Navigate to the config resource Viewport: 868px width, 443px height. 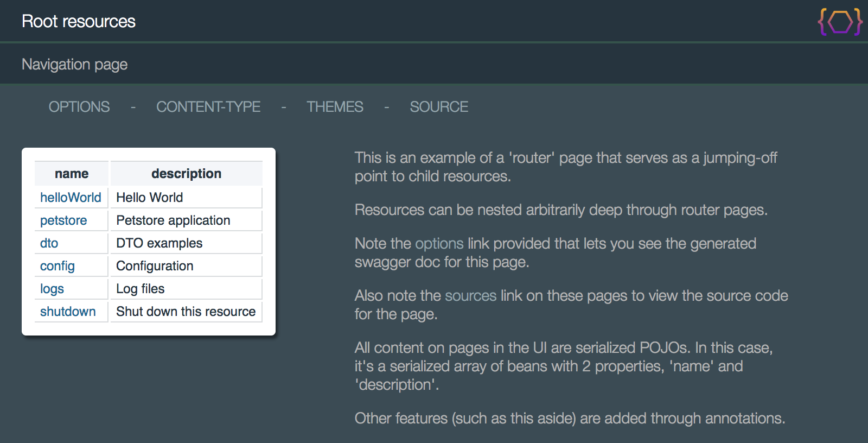pyautogui.click(x=58, y=266)
